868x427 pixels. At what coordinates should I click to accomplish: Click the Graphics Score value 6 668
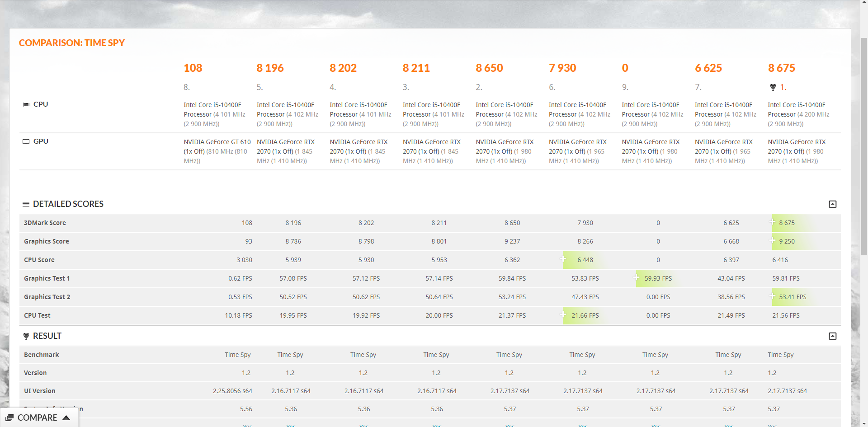731,241
